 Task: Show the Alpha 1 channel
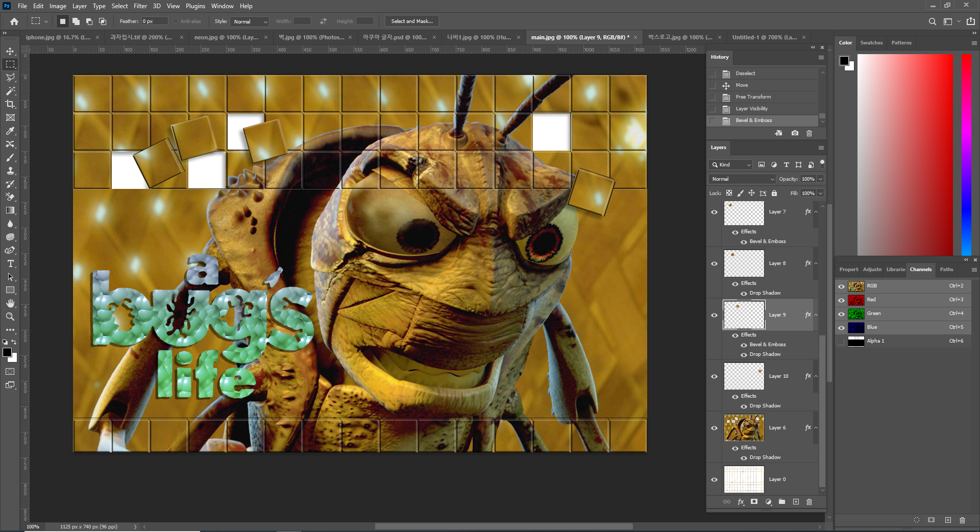[841, 342]
